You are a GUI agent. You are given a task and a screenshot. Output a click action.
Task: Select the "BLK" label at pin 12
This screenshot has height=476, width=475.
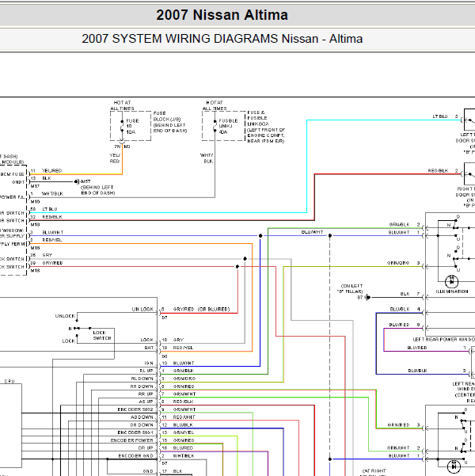click(47, 178)
